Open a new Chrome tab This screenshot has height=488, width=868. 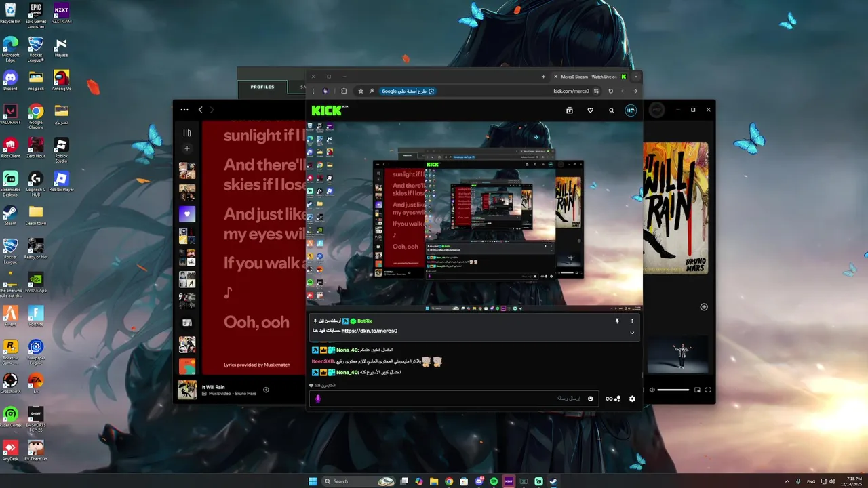click(x=543, y=77)
